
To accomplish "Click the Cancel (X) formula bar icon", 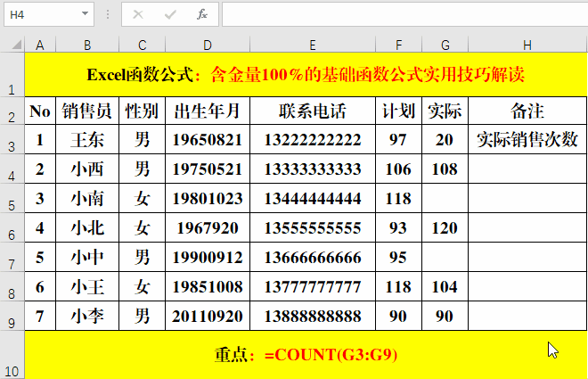I will pos(138,14).
